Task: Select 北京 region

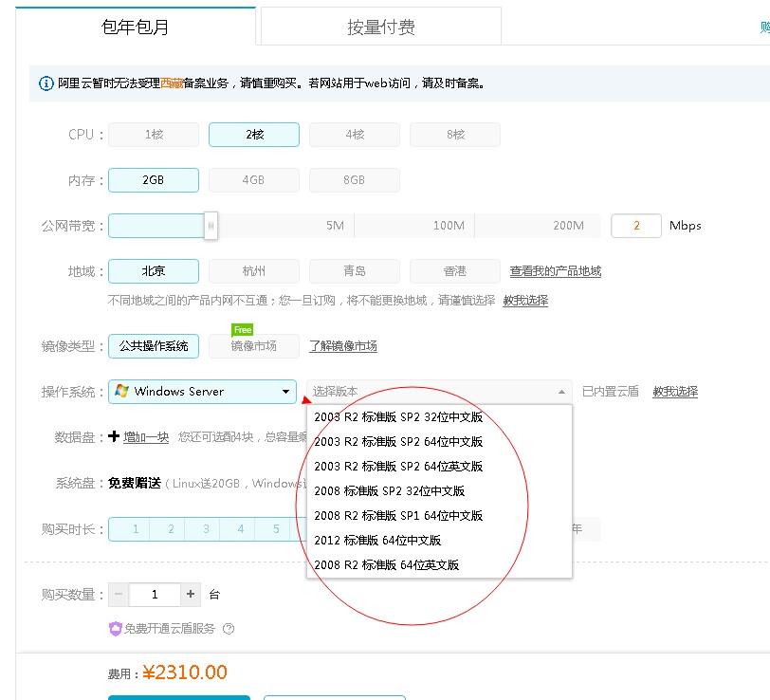Action: pyautogui.click(x=154, y=271)
